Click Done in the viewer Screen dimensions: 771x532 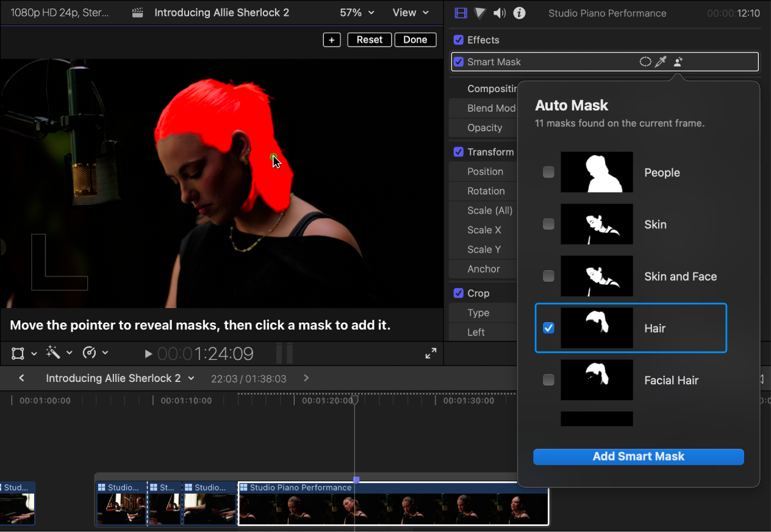click(415, 40)
